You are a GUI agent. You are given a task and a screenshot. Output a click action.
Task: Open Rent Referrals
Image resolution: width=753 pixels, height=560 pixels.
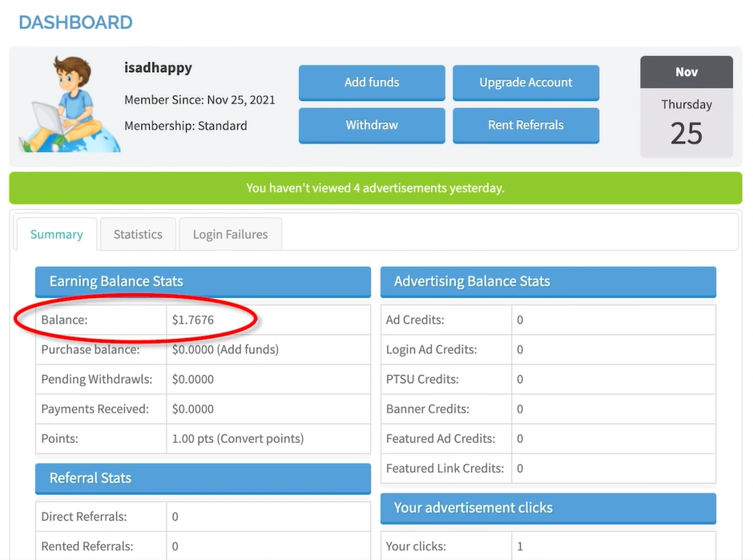[525, 125]
